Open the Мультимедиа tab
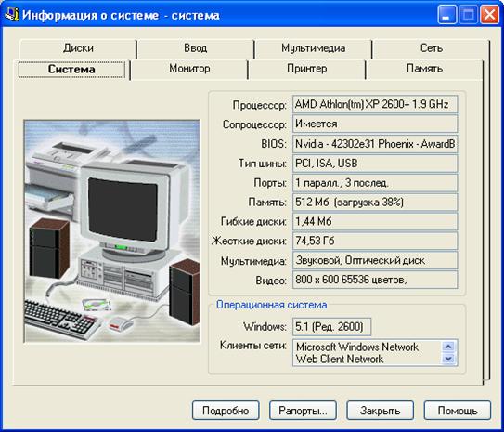Viewport: 504px width, 432px height. point(313,48)
